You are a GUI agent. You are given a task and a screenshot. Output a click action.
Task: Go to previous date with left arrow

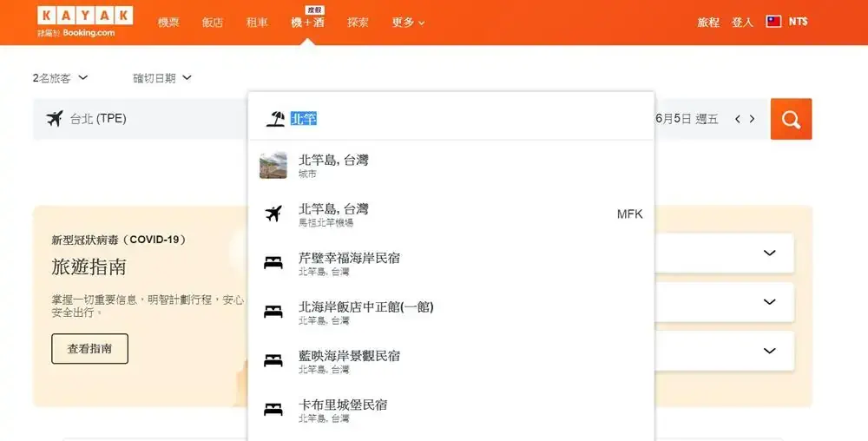click(737, 119)
